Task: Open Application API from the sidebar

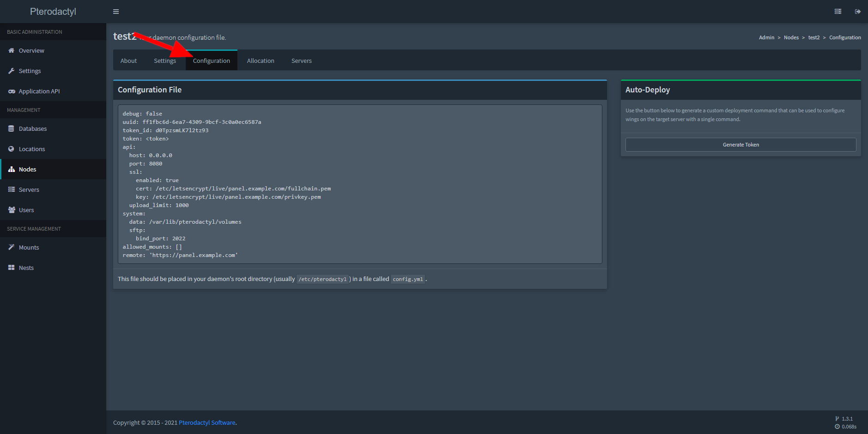Action: 12,91
